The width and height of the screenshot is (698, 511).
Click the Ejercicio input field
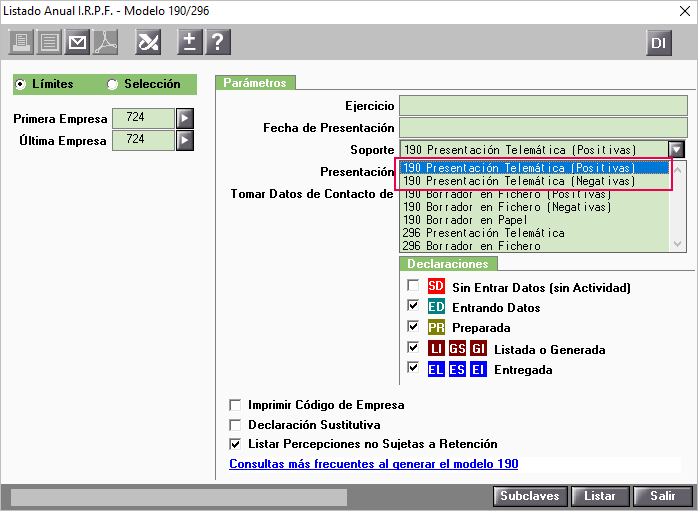[x=543, y=105]
